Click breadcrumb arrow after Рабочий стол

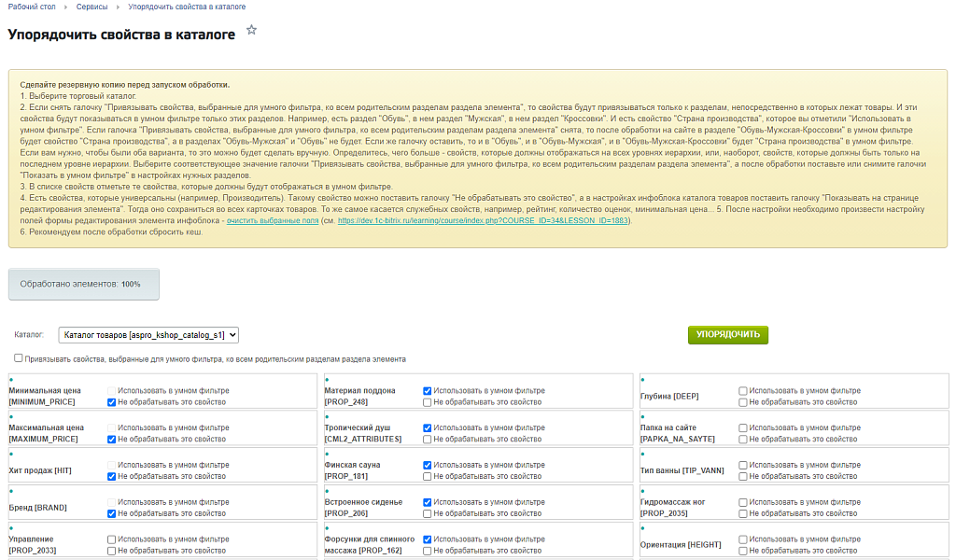click(x=65, y=7)
